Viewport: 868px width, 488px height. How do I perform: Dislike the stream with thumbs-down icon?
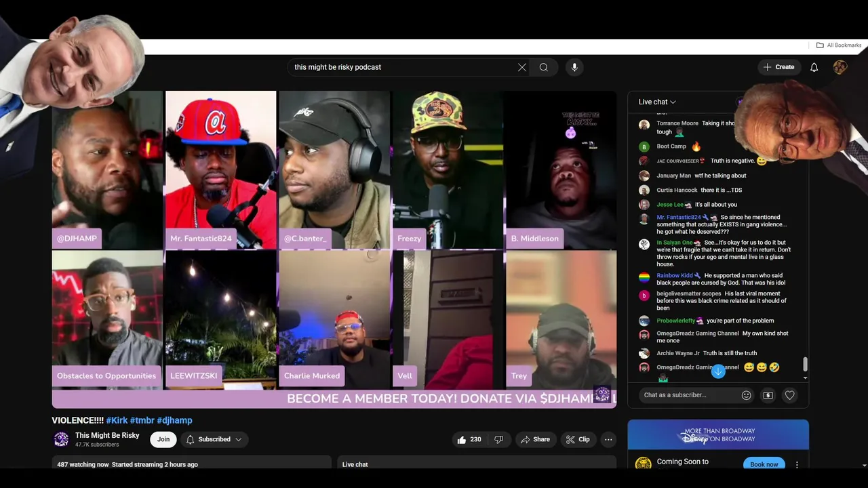[499, 439]
